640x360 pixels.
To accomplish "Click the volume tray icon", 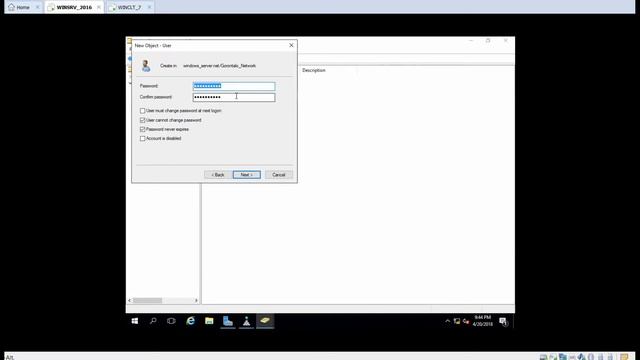I will pyautogui.click(x=466, y=322).
